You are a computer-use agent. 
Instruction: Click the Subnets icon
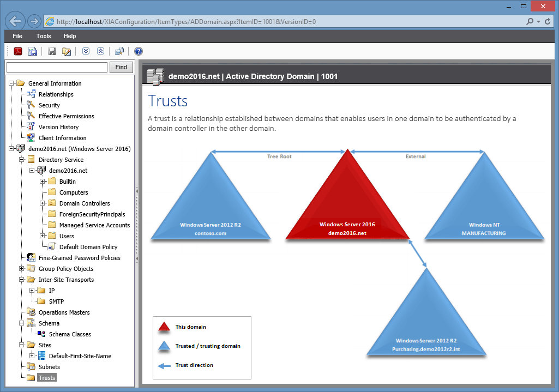31,366
